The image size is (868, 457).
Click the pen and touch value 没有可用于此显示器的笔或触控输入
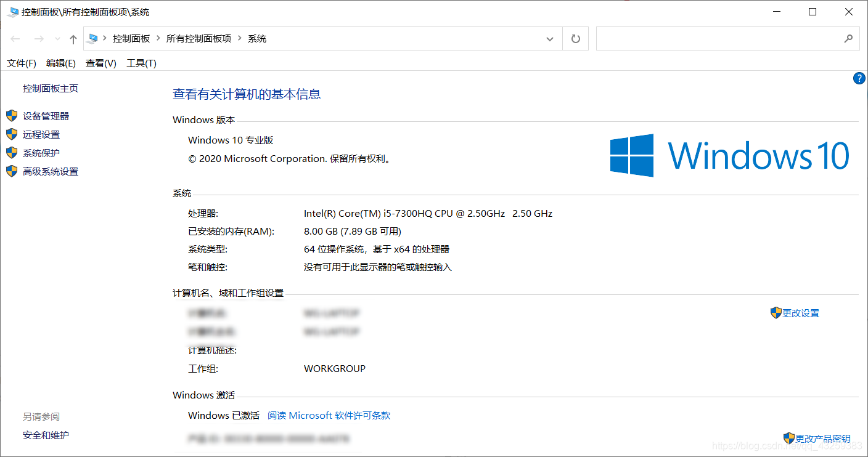[378, 267]
